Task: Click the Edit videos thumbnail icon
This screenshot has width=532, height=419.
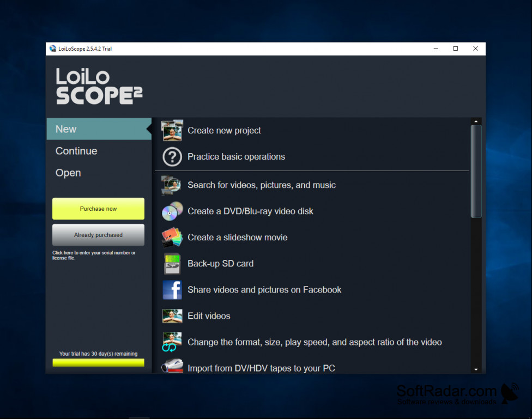Action: [172, 316]
